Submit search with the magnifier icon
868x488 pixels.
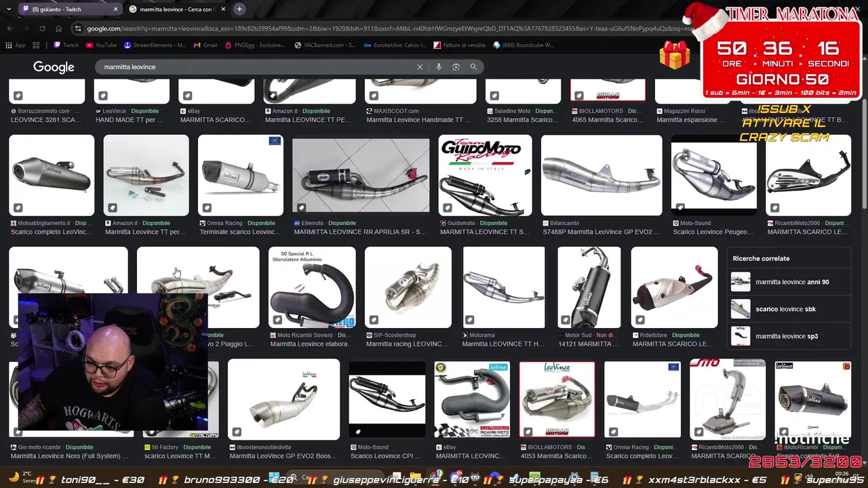coord(473,67)
